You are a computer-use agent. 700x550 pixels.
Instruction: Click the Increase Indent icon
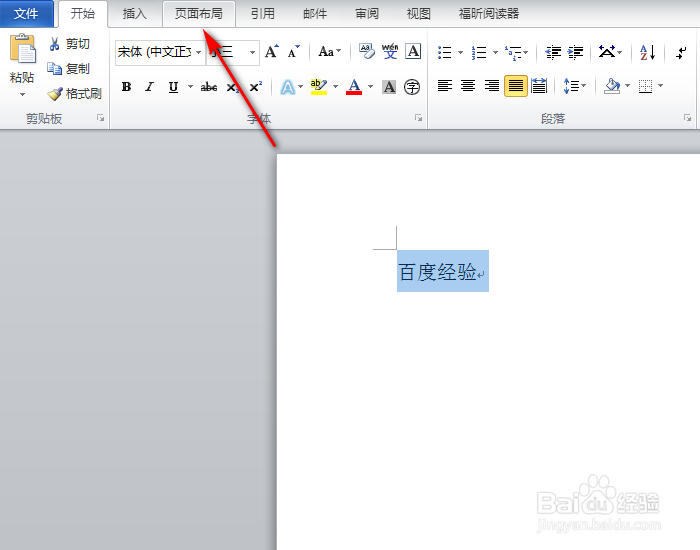coord(575,52)
